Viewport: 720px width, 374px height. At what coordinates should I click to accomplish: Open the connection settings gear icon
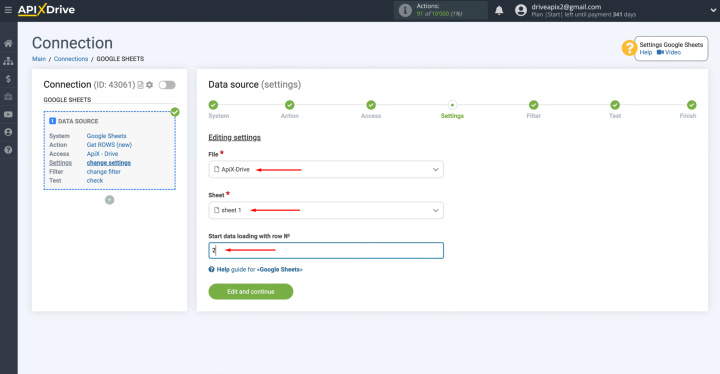pyautogui.click(x=149, y=85)
